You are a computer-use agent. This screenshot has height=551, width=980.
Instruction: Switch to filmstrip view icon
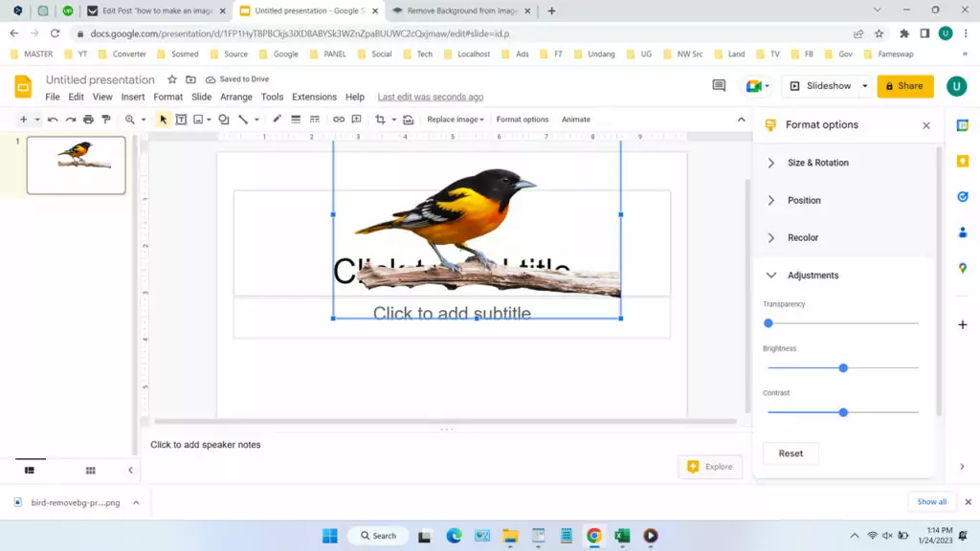coord(30,471)
